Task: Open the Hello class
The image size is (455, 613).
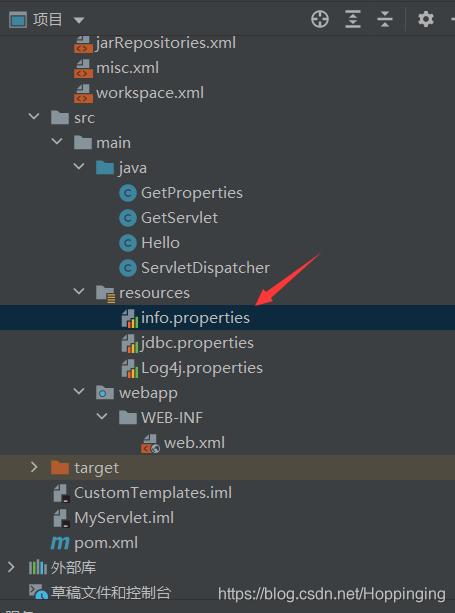Action: click(x=160, y=243)
